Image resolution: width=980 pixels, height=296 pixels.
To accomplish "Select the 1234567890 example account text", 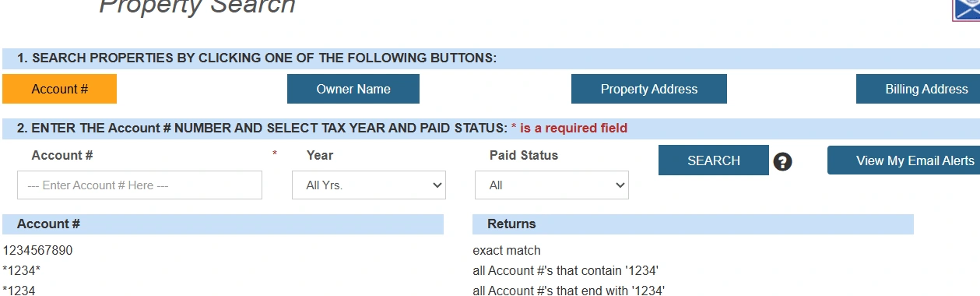I will [38, 251].
